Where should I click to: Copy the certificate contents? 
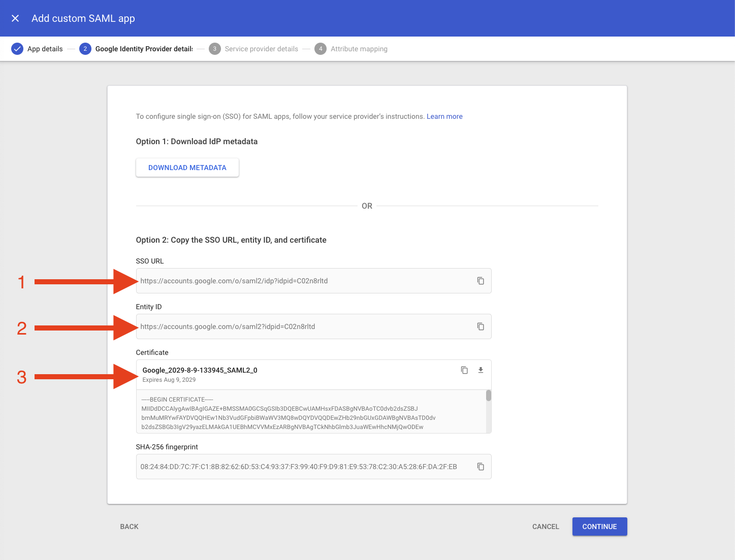pyautogui.click(x=464, y=370)
